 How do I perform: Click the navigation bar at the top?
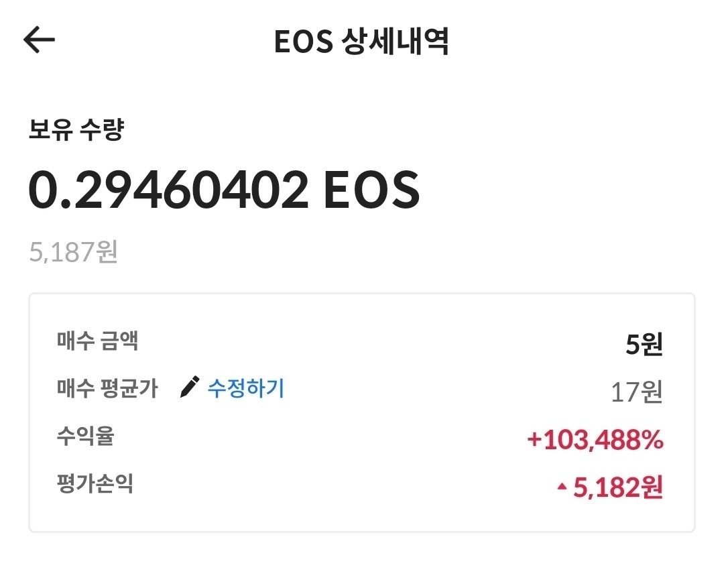(362, 40)
